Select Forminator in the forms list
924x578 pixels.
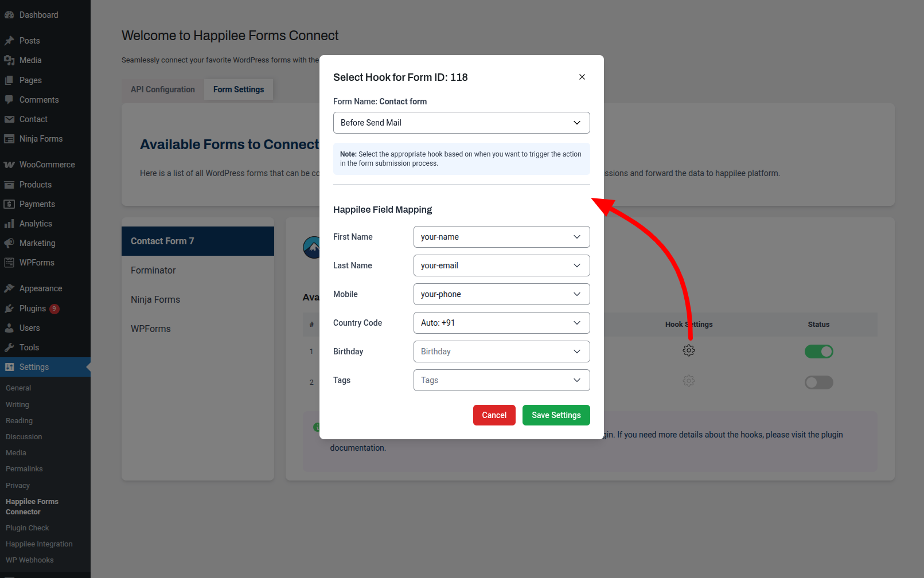[153, 270]
